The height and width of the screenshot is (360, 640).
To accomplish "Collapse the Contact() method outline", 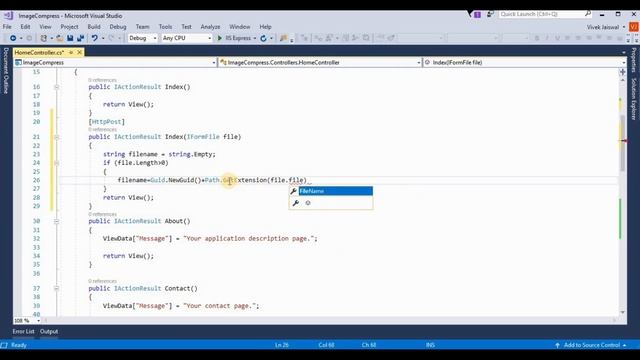I will [56, 289].
